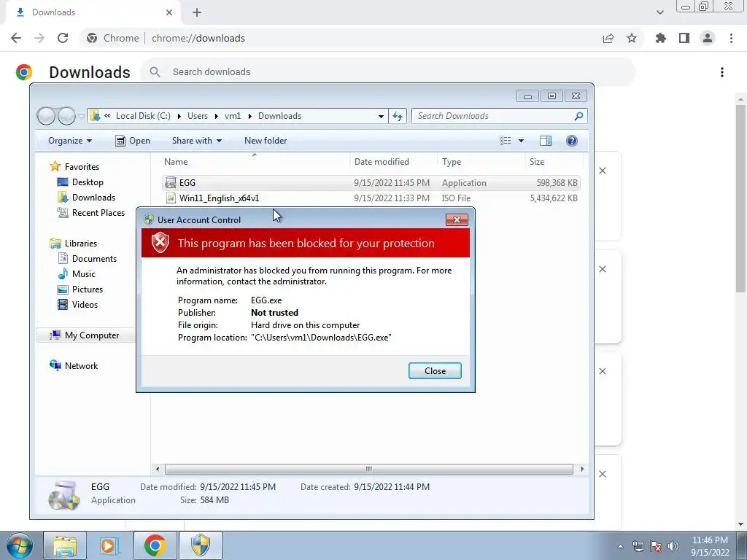Click the Chrome page vertical scrollbar
747x560 pixels.
tap(740, 198)
